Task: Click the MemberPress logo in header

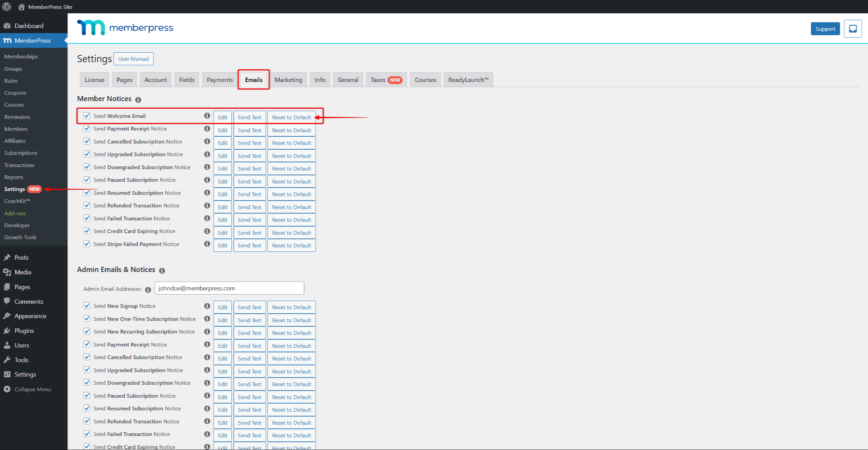Action: (x=125, y=28)
